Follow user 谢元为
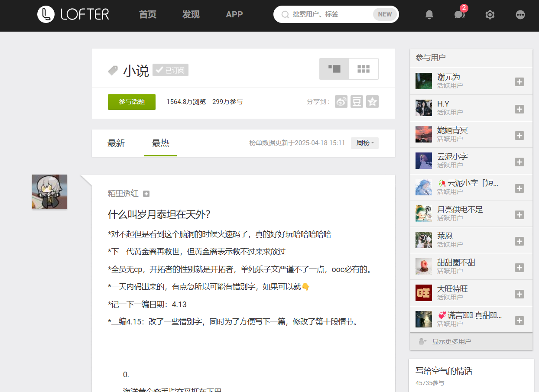 (520, 82)
